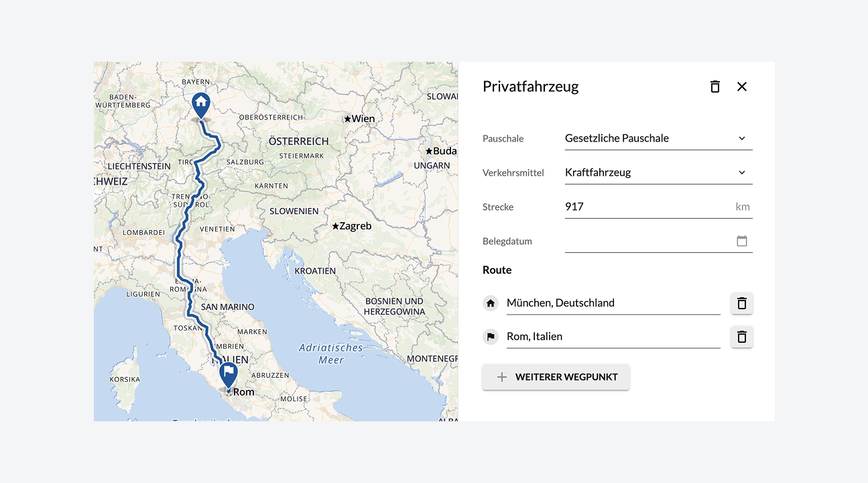The width and height of the screenshot is (868, 483).
Task: Delete the Privatfahrzeug entry via header trash icon
Action: [715, 87]
